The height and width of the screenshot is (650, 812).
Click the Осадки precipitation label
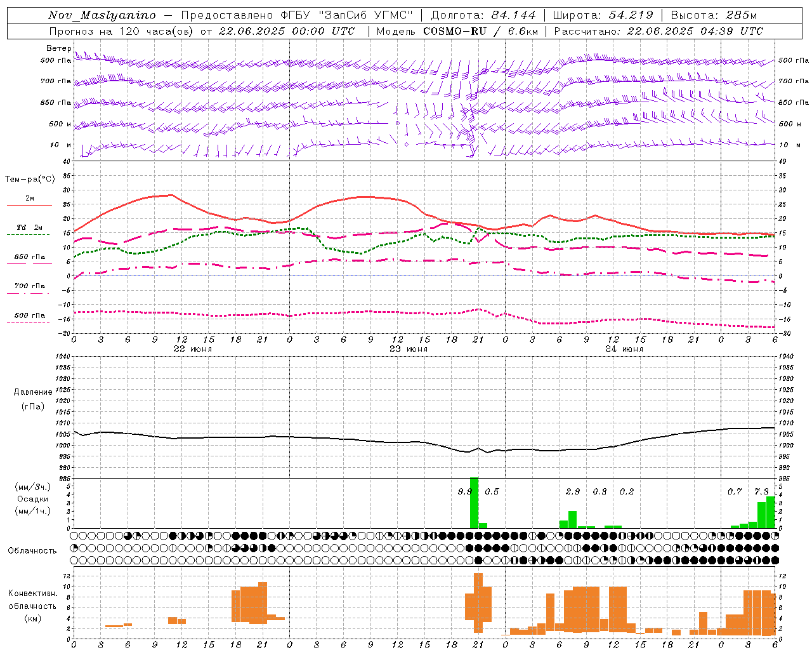(x=33, y=499)
